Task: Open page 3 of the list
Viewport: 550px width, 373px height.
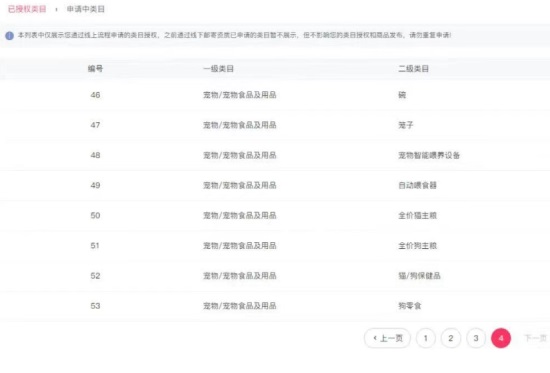Action: [x=476, y=338]
